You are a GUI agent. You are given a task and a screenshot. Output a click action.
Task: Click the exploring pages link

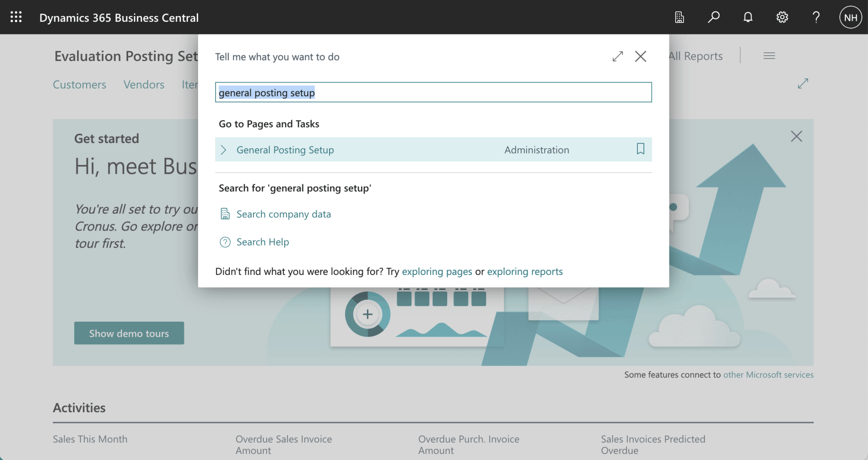[x=437, y=272]
